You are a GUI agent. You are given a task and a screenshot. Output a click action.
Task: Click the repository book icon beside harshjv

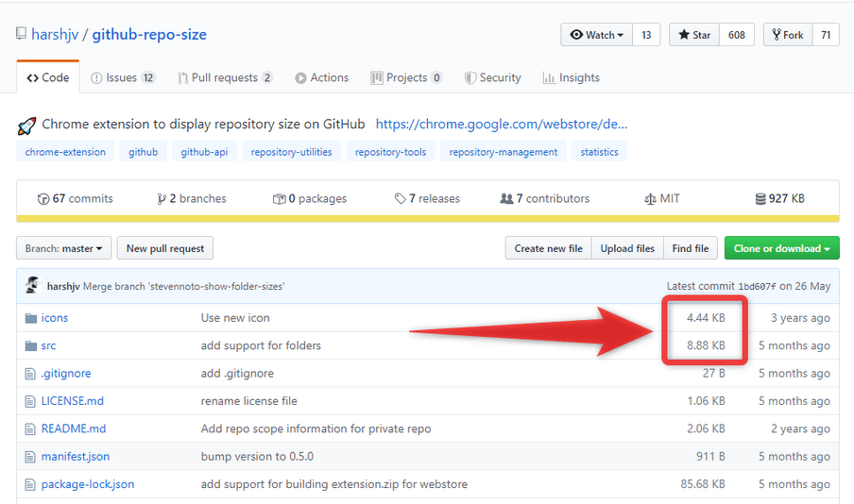[x=21, y=34]
